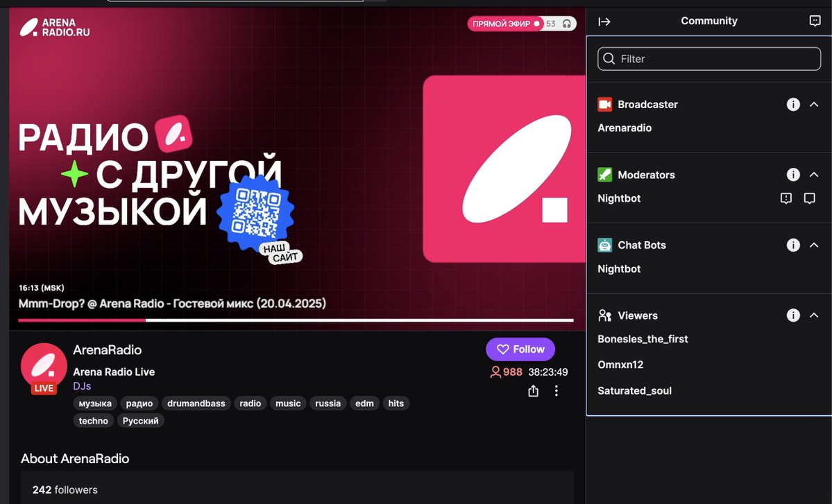Collapse the Chat Bots section
This screenshot has height=504, width=832.
click(x=813, y=245)
